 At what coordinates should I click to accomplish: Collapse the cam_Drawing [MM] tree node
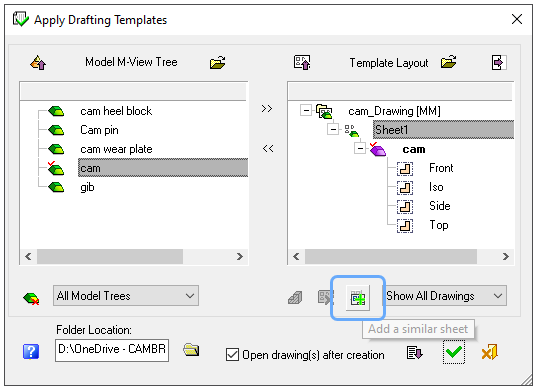tap(305, 110)
